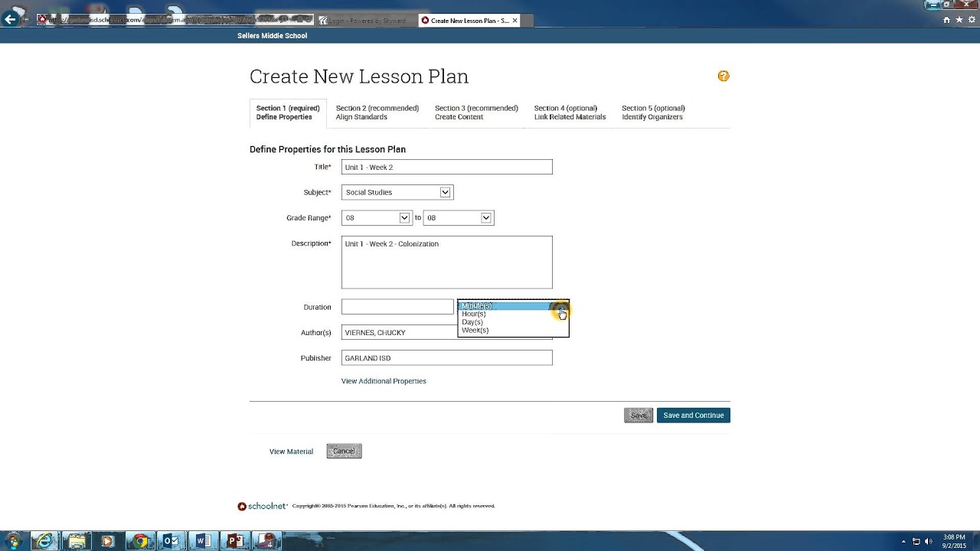Screen dimensions: 980x551
Task: Open the browser Tools gear icon
Action: pyautogui.click(x=972, y=20)
